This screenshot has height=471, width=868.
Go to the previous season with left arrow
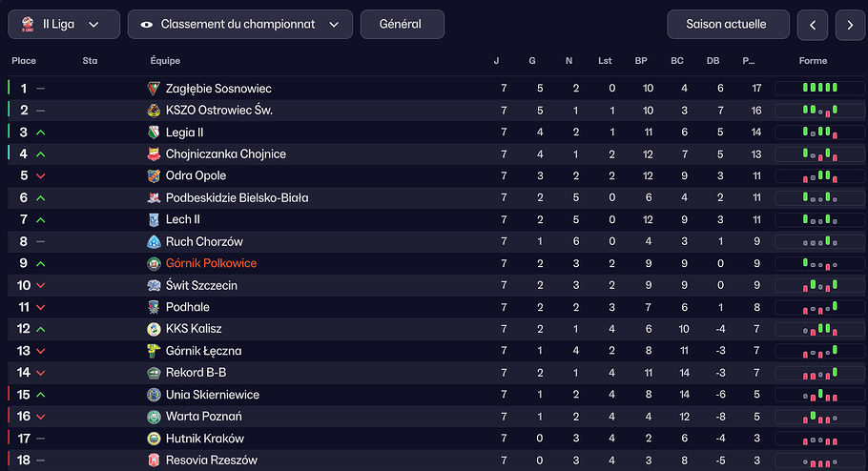[812, 25]
